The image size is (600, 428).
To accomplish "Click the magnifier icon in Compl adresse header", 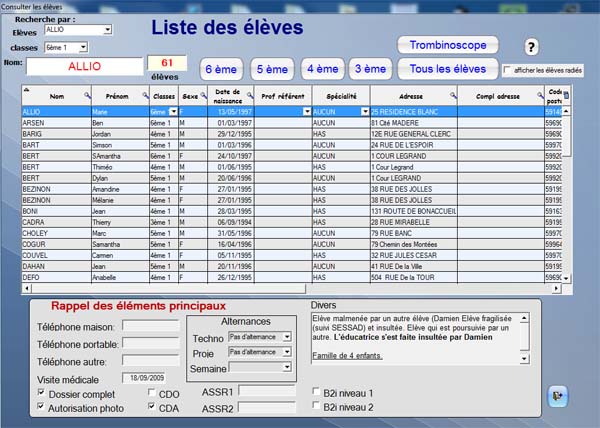I will point(538,95).
